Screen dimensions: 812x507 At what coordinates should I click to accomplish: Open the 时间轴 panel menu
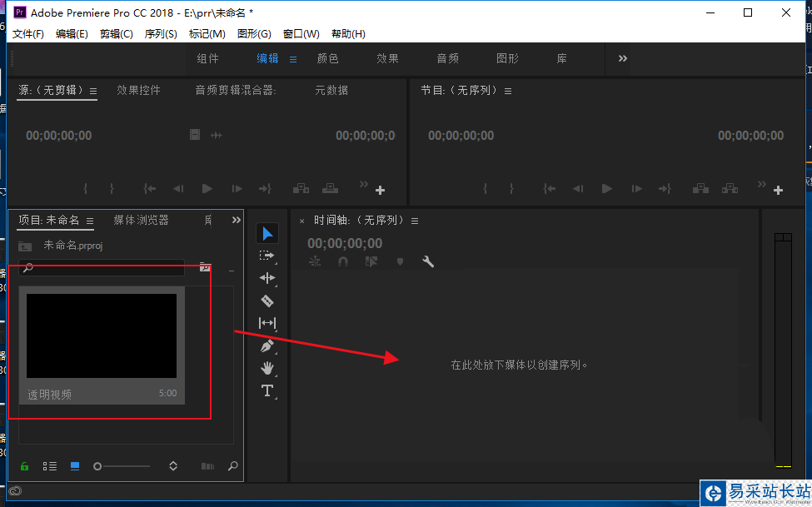[415, 221]
